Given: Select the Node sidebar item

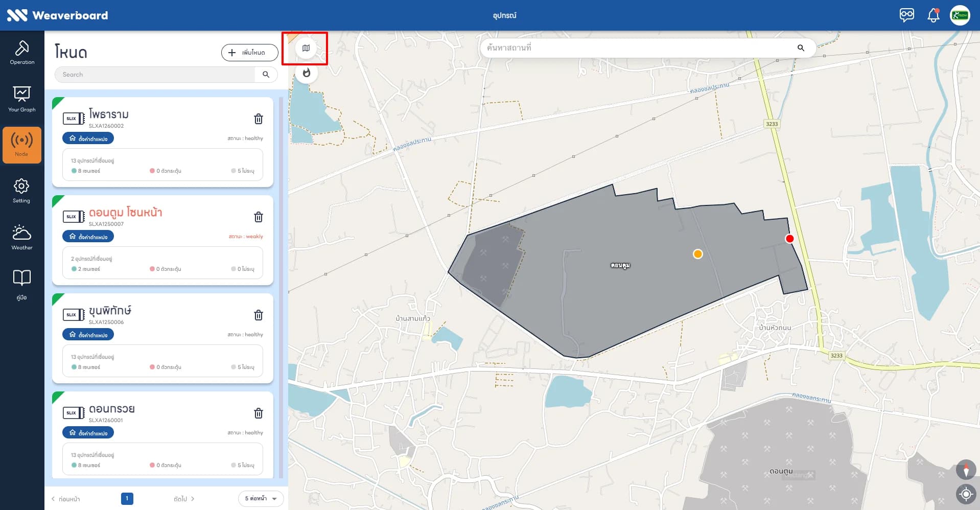Looking at the screenshot, I should pos(22,145).
